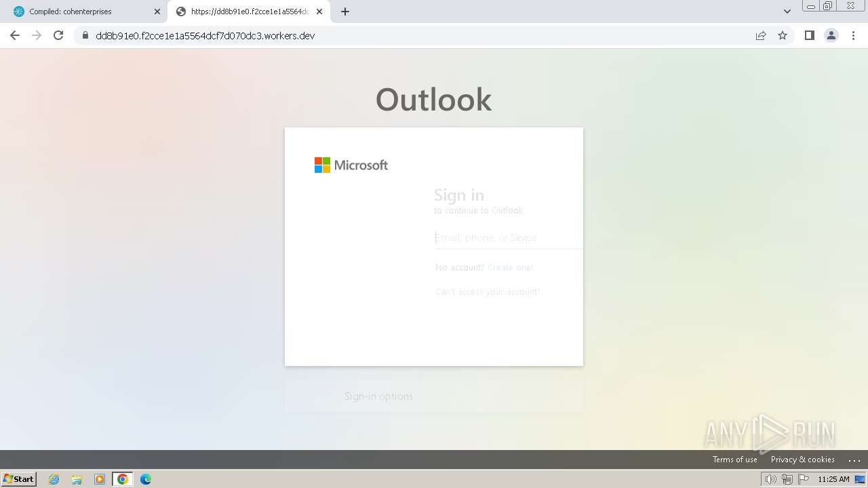
Task: Open the Chrome three-dot menu
Action: click(854, 35)
